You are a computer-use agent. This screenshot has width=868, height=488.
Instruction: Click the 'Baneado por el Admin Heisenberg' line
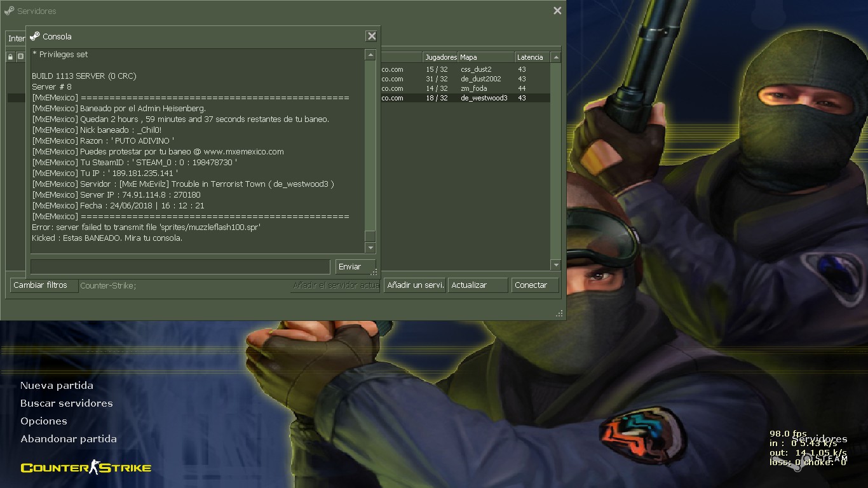click(119, 109)
